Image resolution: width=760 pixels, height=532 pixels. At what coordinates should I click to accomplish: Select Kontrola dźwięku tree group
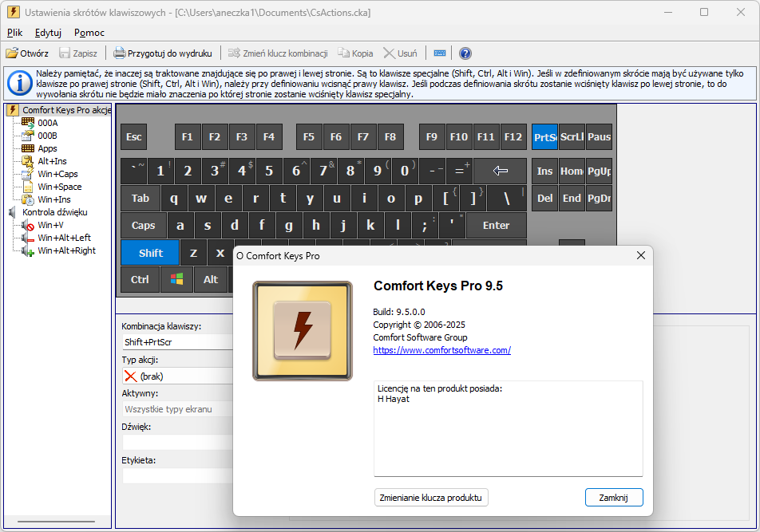coord(55,212)
